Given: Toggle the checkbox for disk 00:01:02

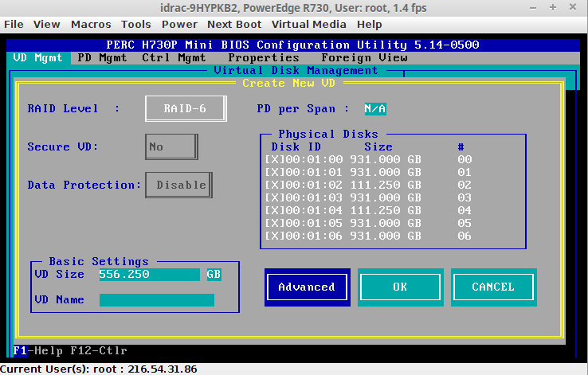Looking at the screenshot, I should [x=272, y=185].
